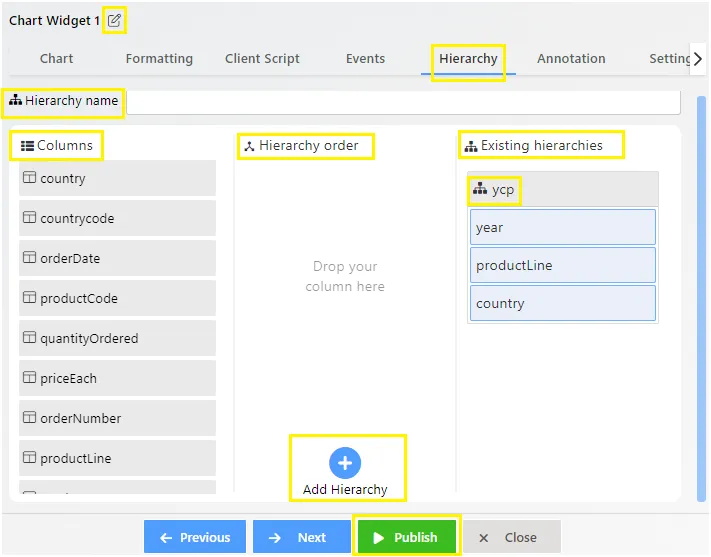The image size is (711, 557).
Task: Click the blue vertical scrollbar
Action: [701, 298]
